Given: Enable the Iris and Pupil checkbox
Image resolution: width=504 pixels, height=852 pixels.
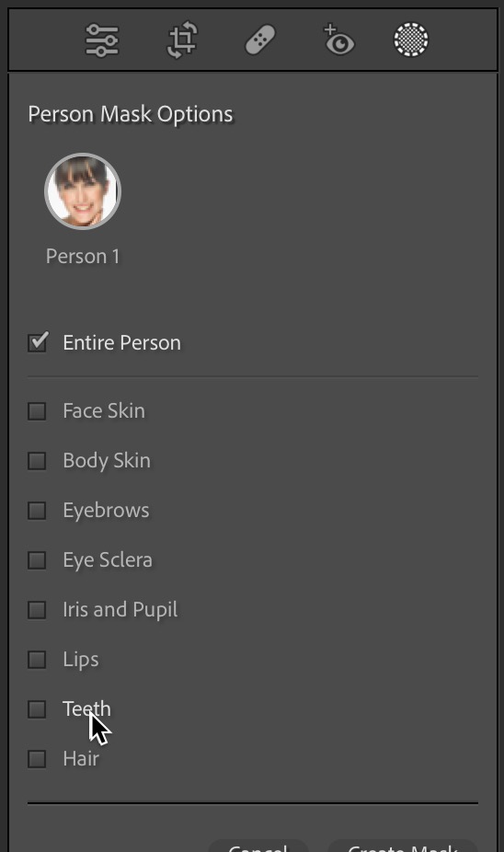Looking at the screenshot, I should tap(37, 610).
